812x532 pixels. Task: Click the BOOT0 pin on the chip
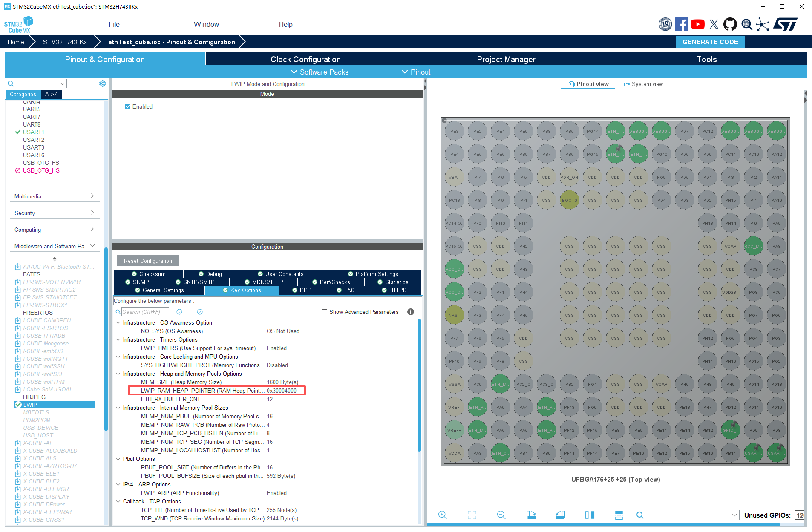click(x=569, y=200)
